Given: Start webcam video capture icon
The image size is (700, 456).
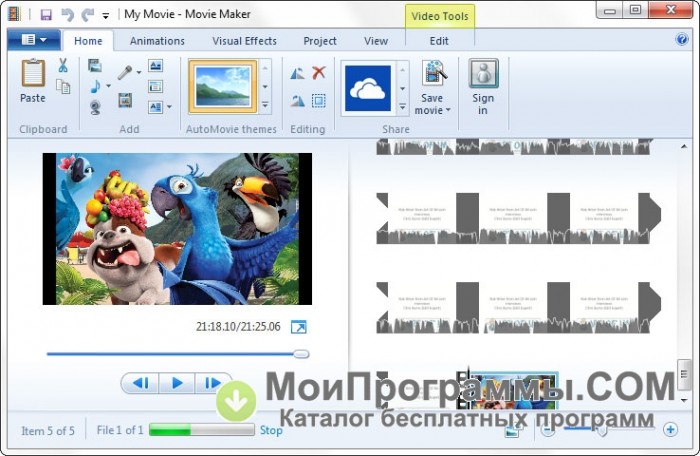Looking at the screenshot, I should pyautogui.click(x=95, y=107).
